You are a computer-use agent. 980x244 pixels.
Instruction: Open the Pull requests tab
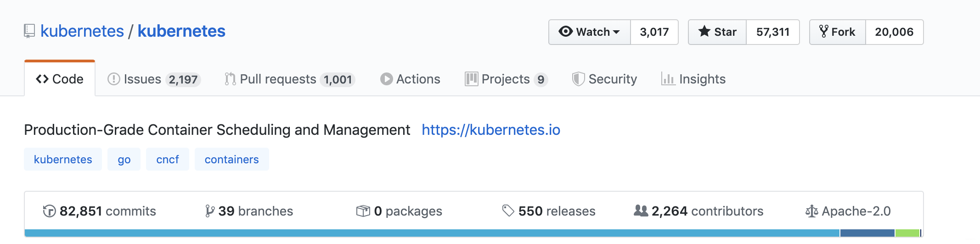pos(289,79)
